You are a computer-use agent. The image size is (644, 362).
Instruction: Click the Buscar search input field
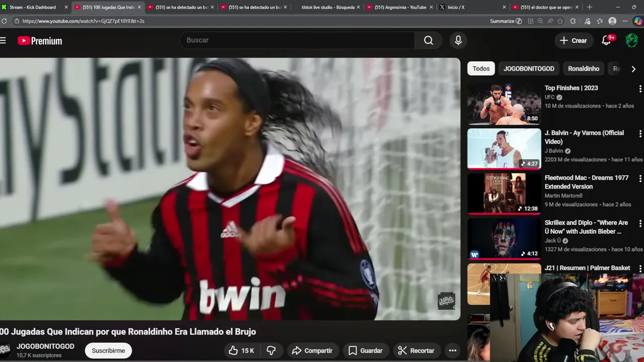(297, 40)
